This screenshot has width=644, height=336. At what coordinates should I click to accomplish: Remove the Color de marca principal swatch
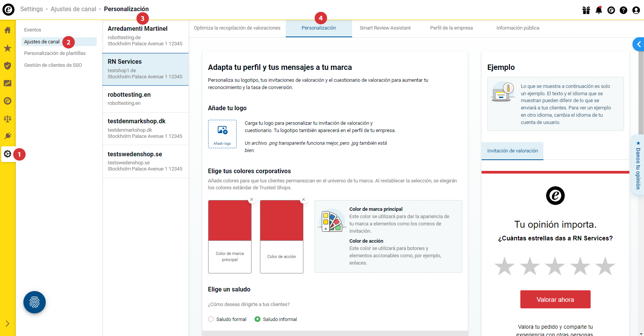coord(252,200)
